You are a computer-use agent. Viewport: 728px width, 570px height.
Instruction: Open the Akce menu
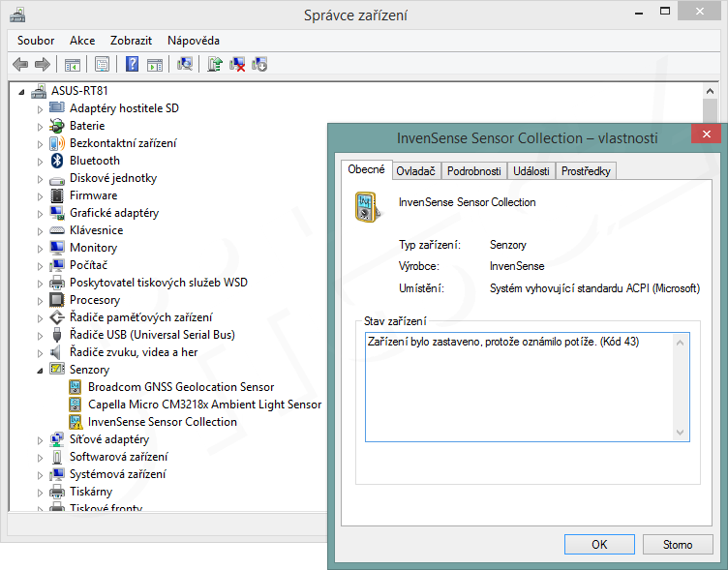pyautogui.click(x=82, y=41)
